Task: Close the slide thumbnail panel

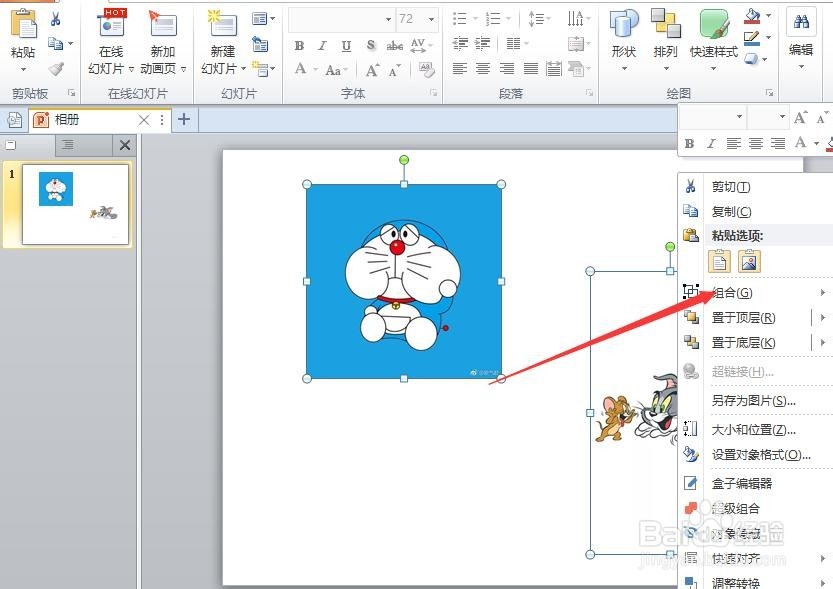Action: [125, 145]
